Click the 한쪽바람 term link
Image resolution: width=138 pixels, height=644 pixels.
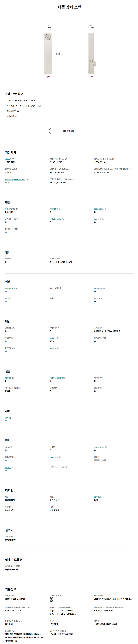click(x=53, y=349)
